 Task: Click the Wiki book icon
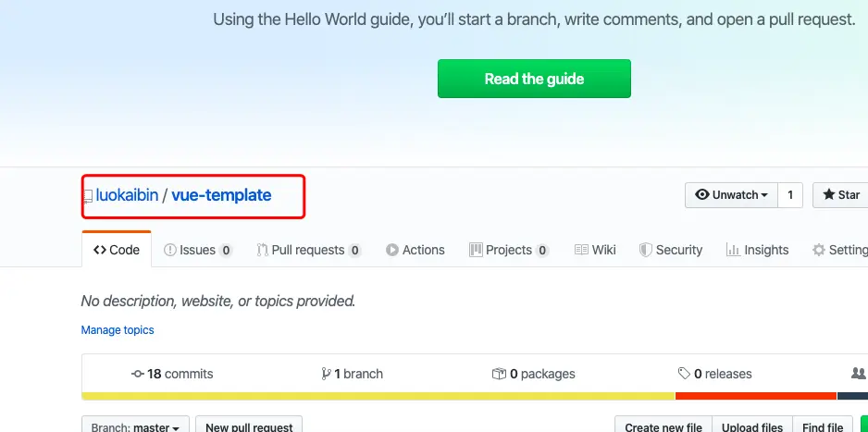581,250
